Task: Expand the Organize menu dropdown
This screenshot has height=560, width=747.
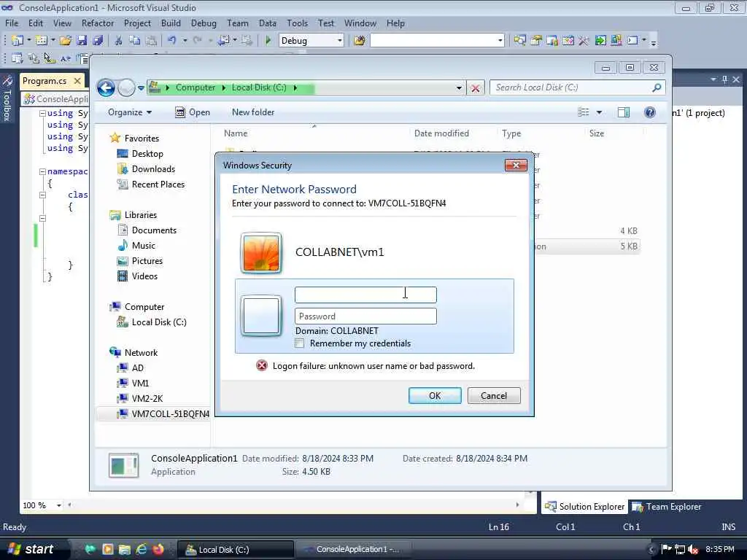Action: pos(130,112)
